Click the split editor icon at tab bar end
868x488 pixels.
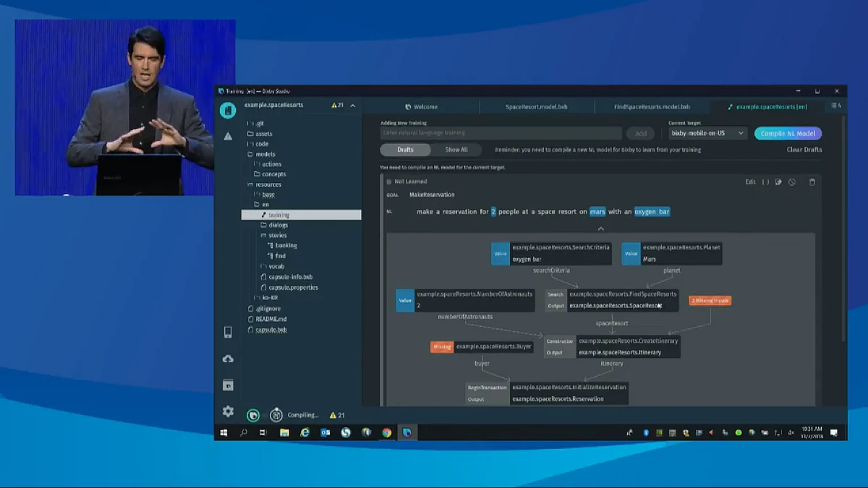point(836,106)
